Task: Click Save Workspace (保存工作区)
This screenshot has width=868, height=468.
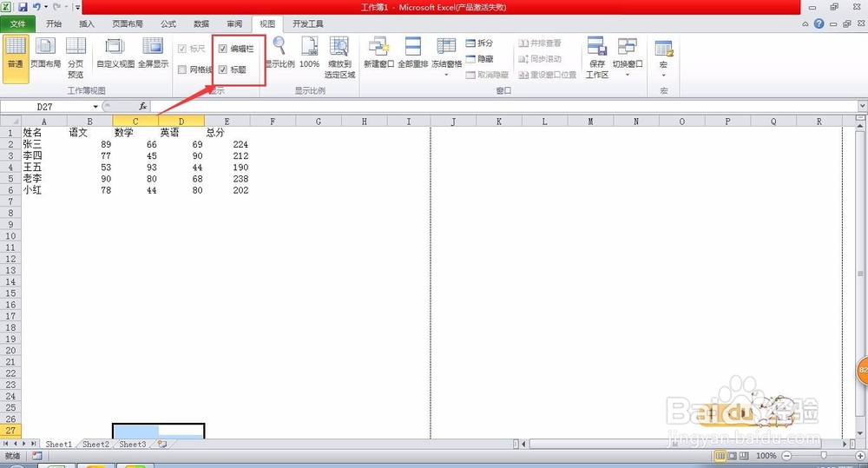Action: [597, 57]
